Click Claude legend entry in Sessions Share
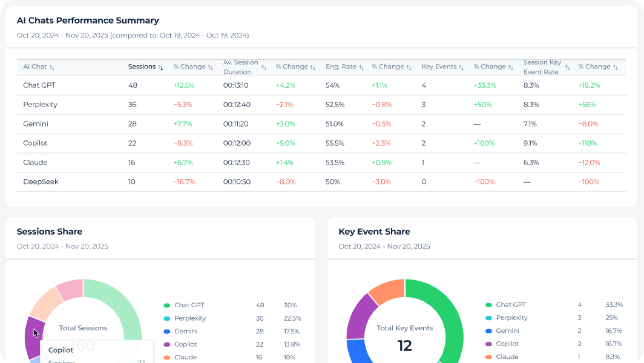Image resolution: width=644 pixels, height=363 pixels. coord(185,357)
